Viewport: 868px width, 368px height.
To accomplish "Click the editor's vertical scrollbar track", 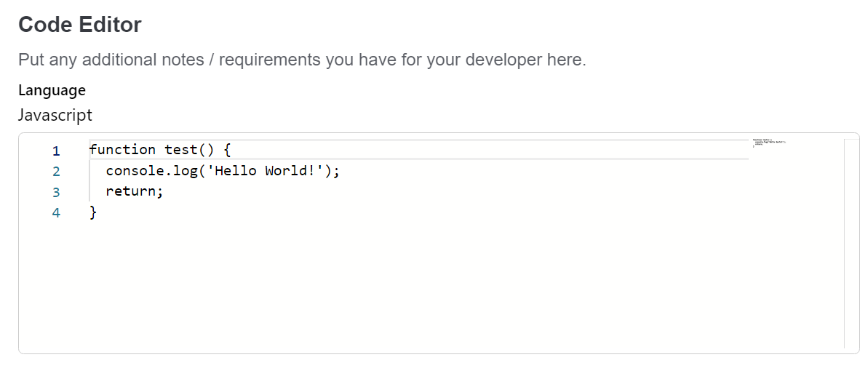I will [851, 244].
